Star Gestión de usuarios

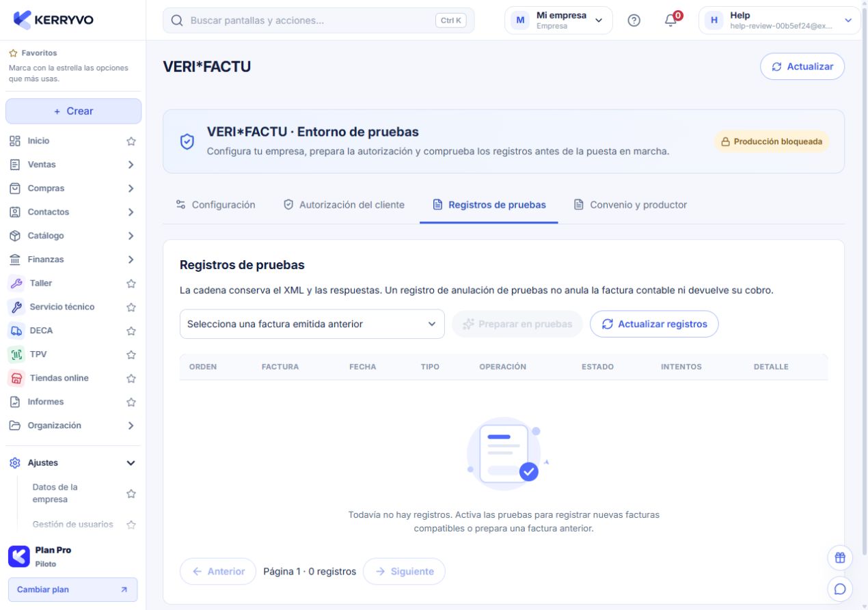(x=131, y=525)
